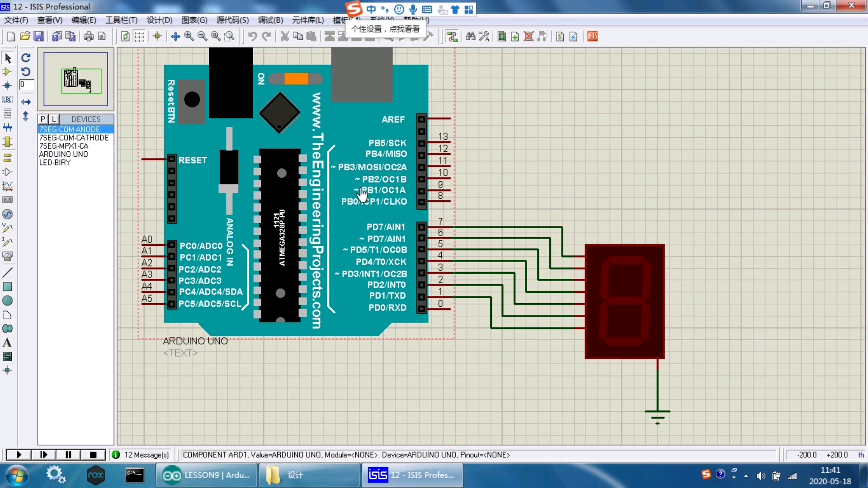Zoom to view entire sheet
This screenshot has height=488, width=868.
(x=216, y=37)
